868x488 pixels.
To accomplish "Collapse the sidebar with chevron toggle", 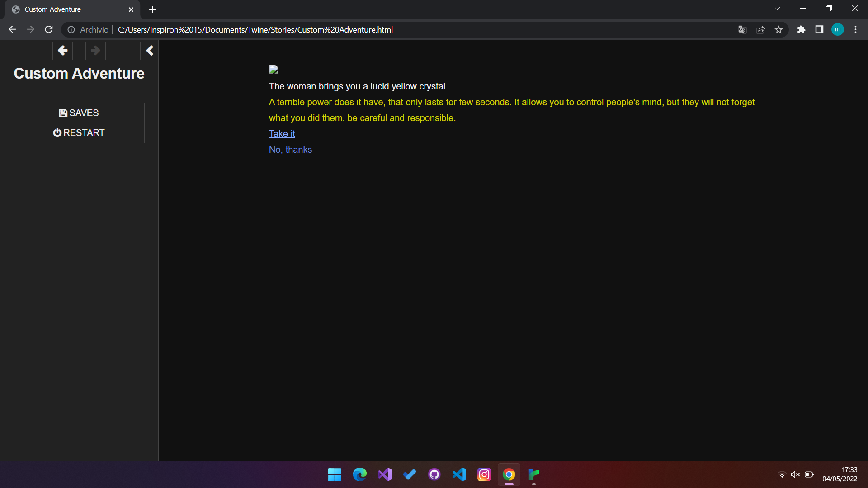I will click(149, 51).
